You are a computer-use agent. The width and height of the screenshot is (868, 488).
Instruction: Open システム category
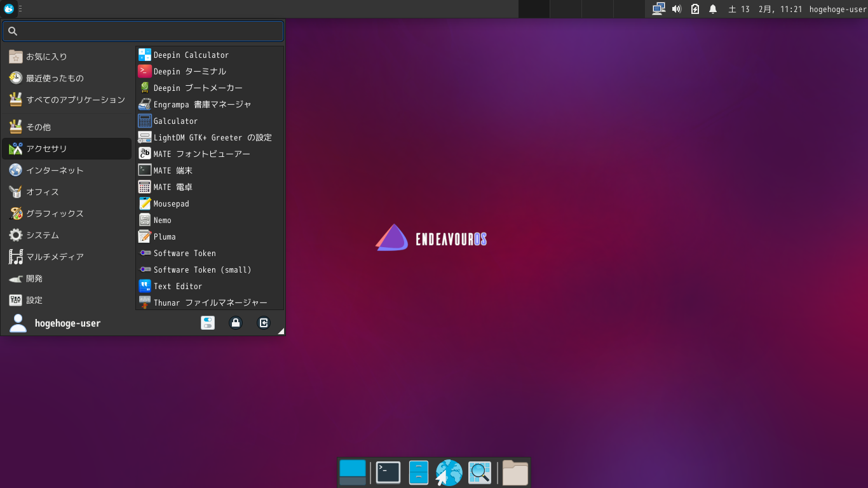[67, 235]
